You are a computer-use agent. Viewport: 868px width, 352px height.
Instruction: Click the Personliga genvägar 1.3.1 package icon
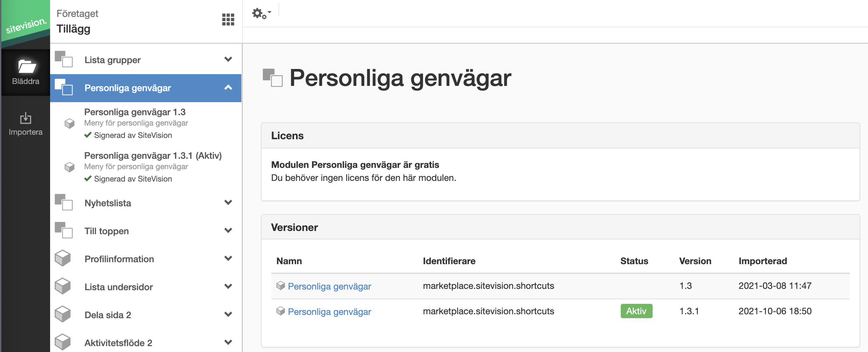coord(69,167)
